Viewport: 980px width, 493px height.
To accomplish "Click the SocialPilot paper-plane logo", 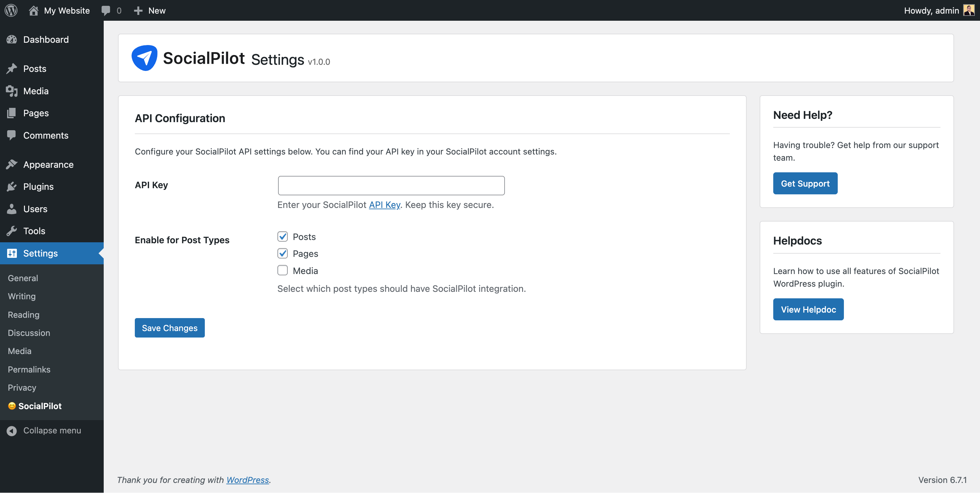I will coord(144,58).
